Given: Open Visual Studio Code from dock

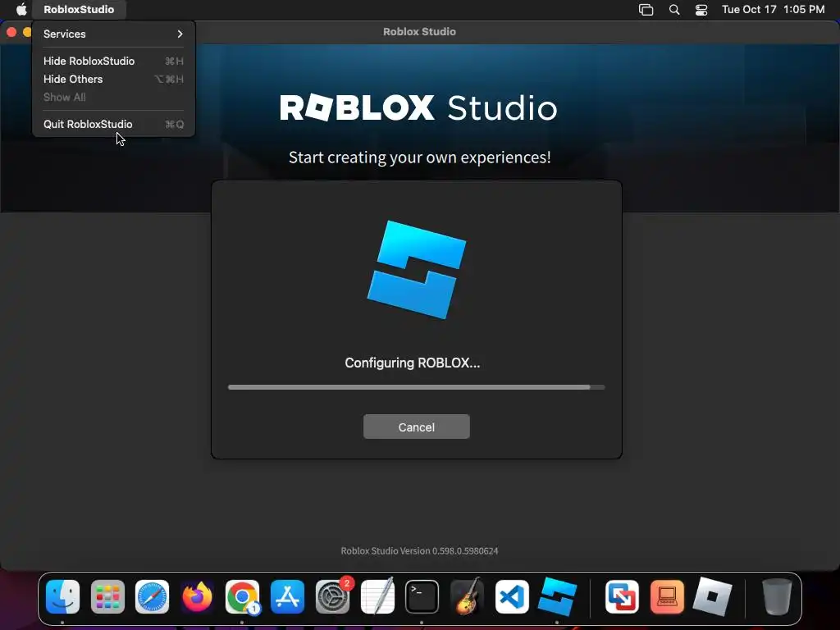Looking at the screenshot, I should click(x=512, y=597).
